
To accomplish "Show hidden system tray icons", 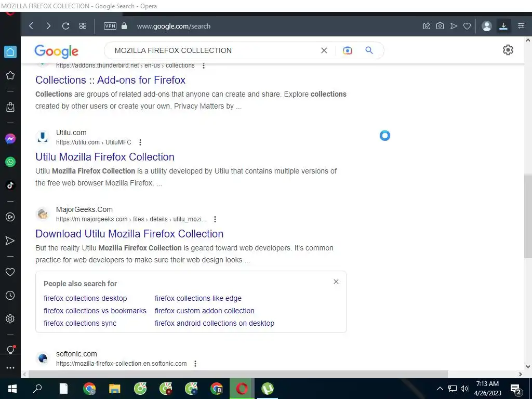I will (440, 389).
